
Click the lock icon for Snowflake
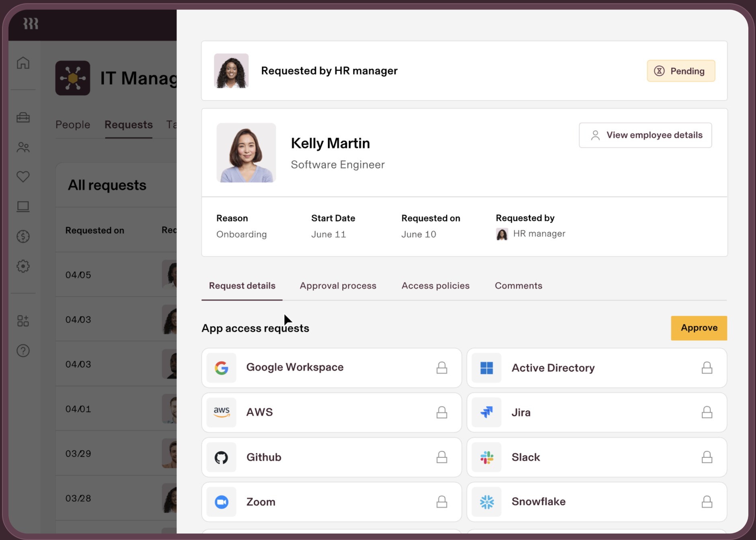[707, 501]
